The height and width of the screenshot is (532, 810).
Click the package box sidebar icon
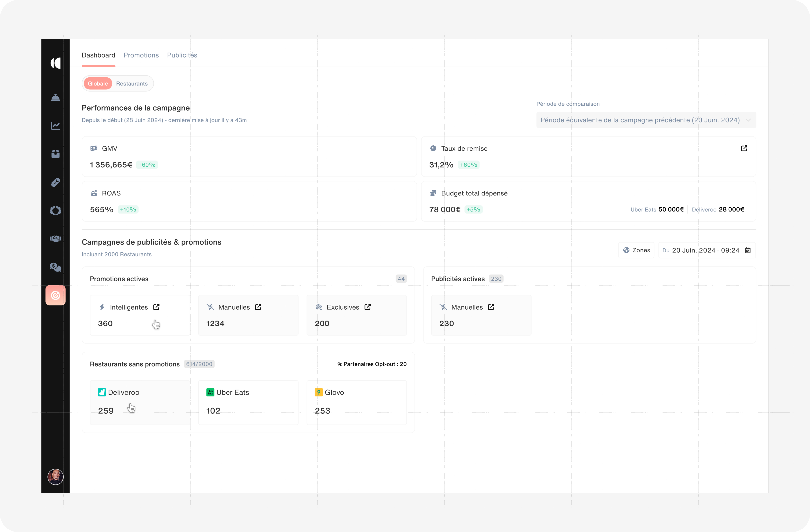[55, 154]
